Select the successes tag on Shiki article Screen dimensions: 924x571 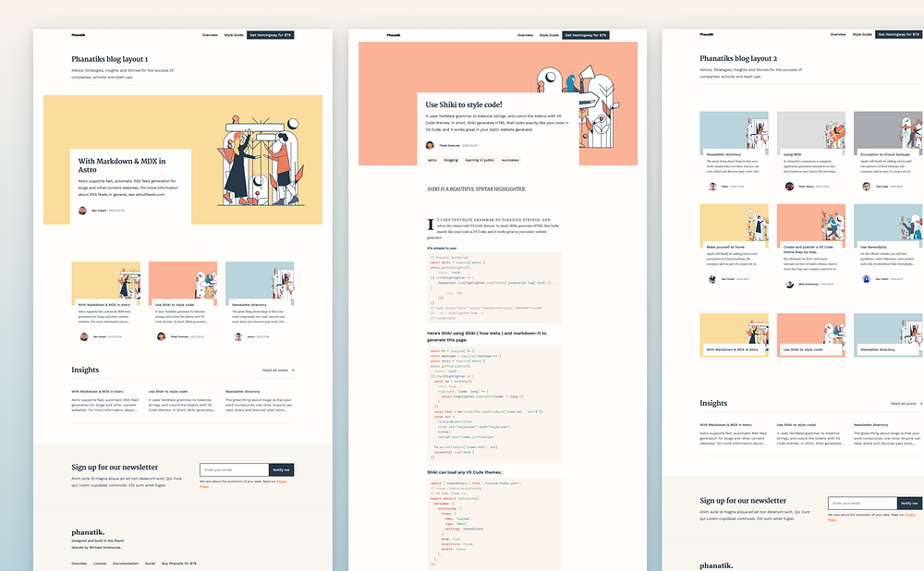click(x=510, y=160)
